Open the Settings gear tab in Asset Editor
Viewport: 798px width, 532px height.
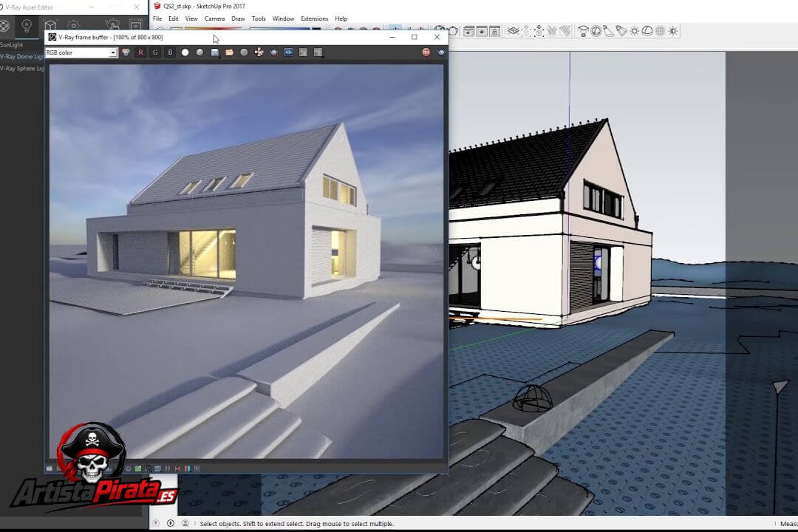coord(74,25)
